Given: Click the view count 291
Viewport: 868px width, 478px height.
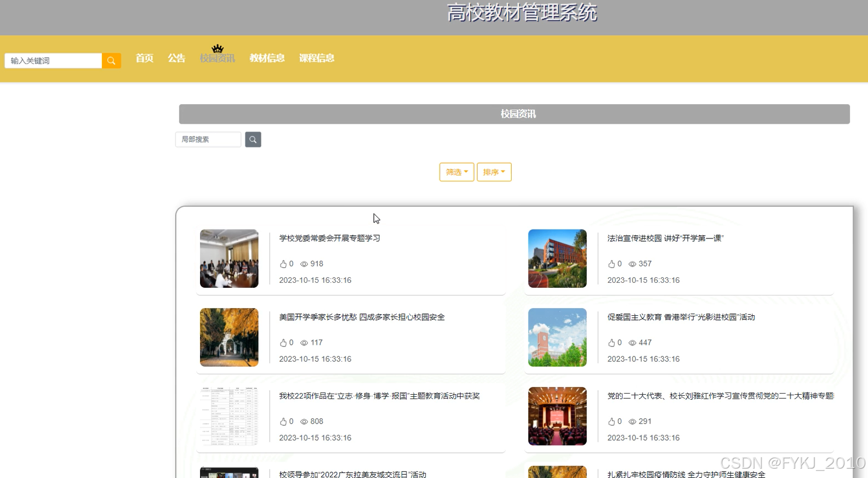Looking at the screenshot, I should click(x=645, y=422).
